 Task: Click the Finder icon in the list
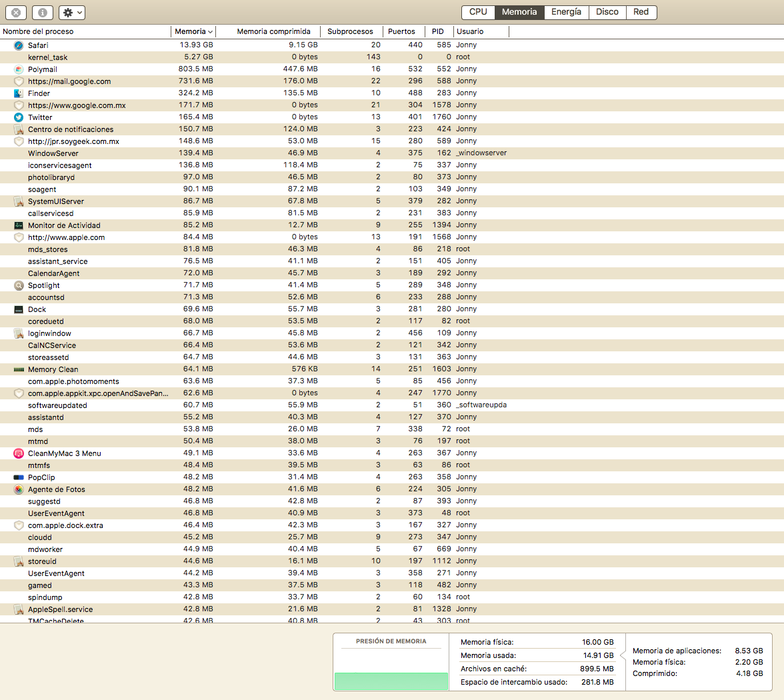19,93
